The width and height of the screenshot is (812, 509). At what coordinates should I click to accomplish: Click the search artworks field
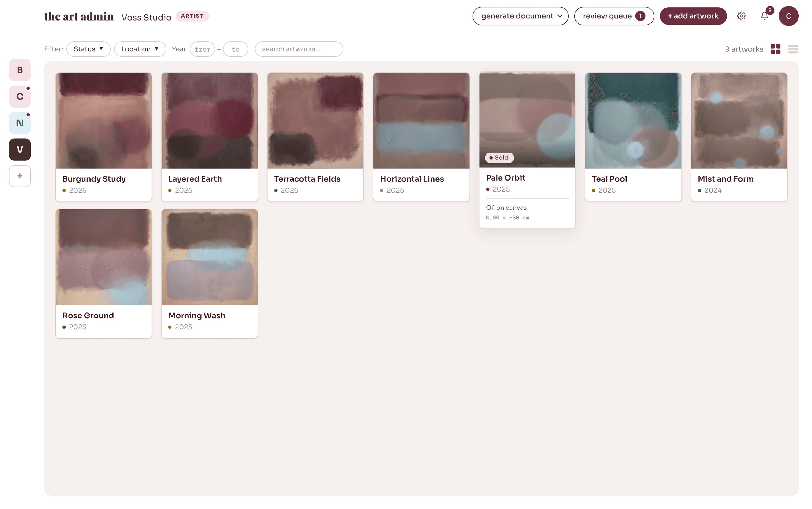pos(299,49)
